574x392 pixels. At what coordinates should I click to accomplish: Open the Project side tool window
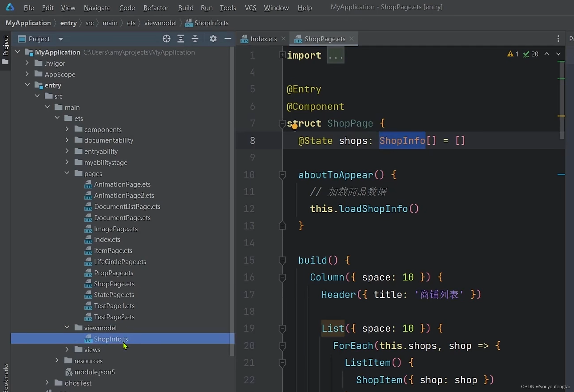(6, 45)
